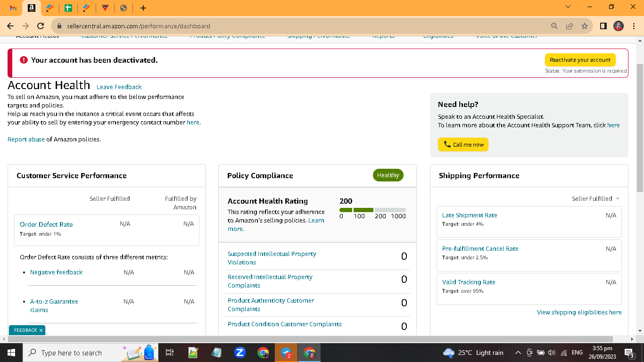Switch to the Gmail browser tab
Screen dimensions: 644x362
(13, 8)
